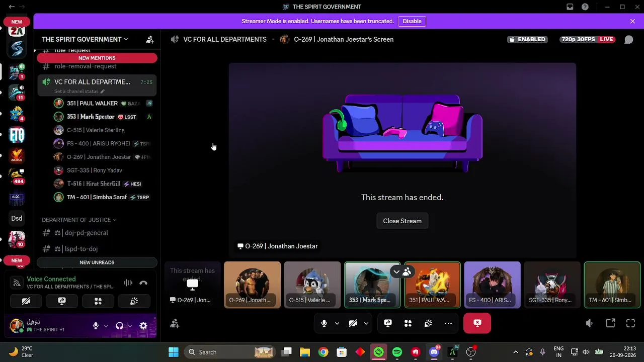Launch an Activity from the voice panel

coord(98,301)
